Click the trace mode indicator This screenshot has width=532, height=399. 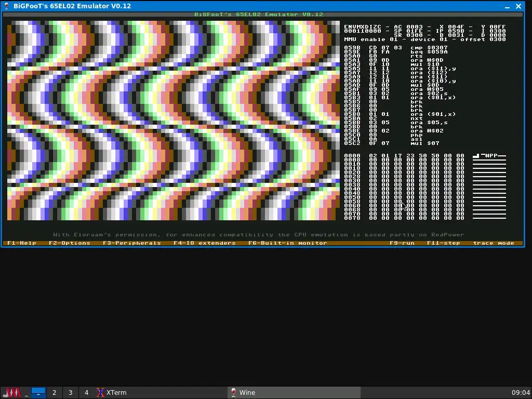pos(494,243)
